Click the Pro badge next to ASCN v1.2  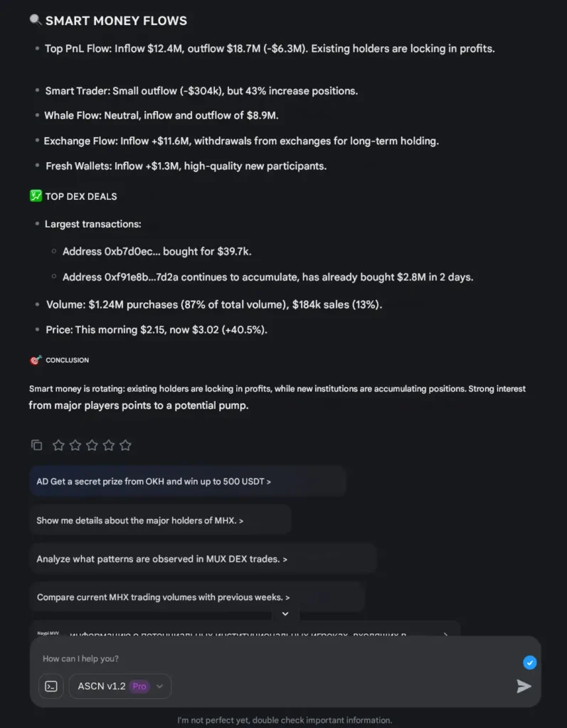click(139, 687)
